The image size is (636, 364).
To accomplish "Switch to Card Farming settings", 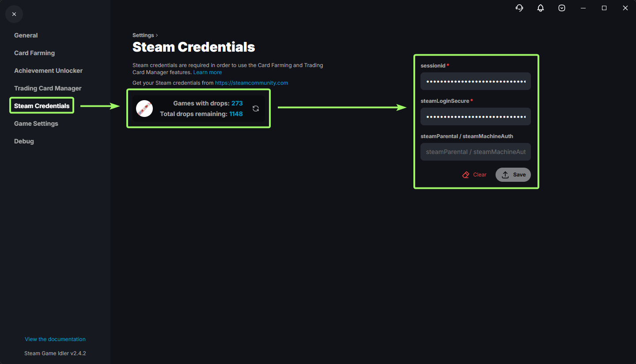I will 34,53.
